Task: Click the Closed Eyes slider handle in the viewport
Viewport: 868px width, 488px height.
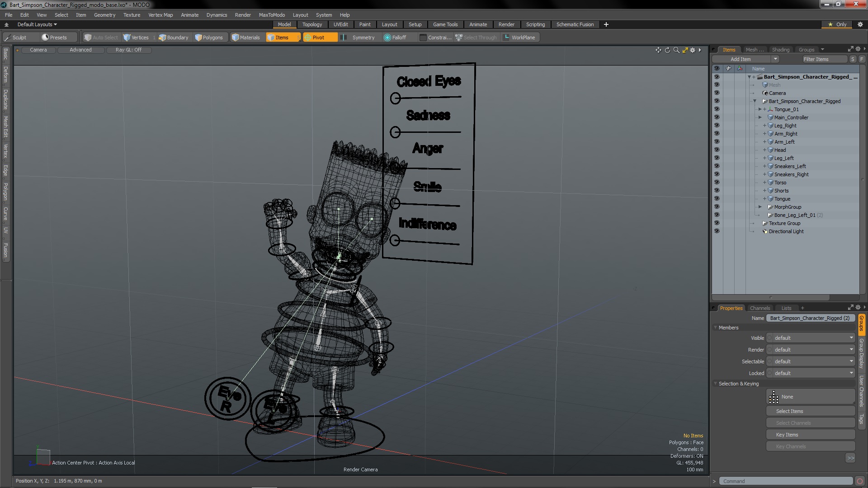Action: click(x=396, y=98)
